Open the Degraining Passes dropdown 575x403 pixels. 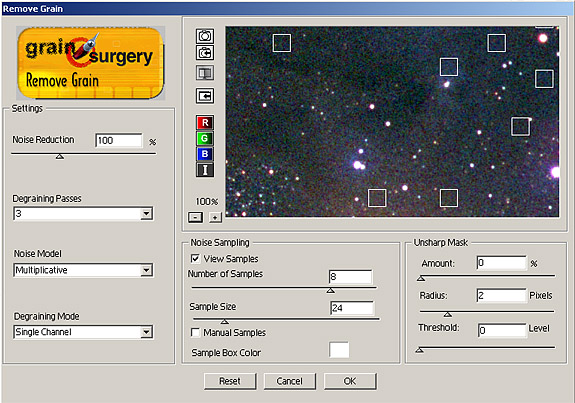click(146, 213)
